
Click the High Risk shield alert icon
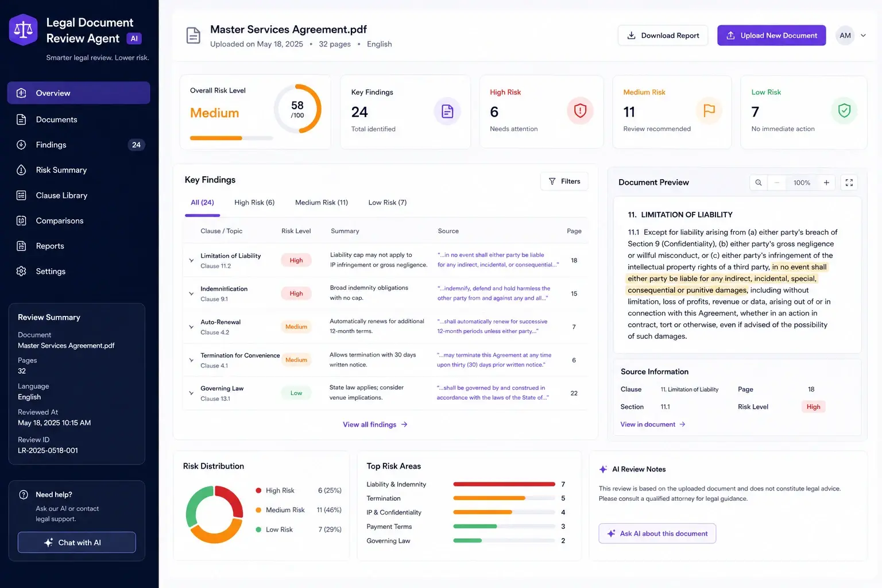click(x=580, y=111)
